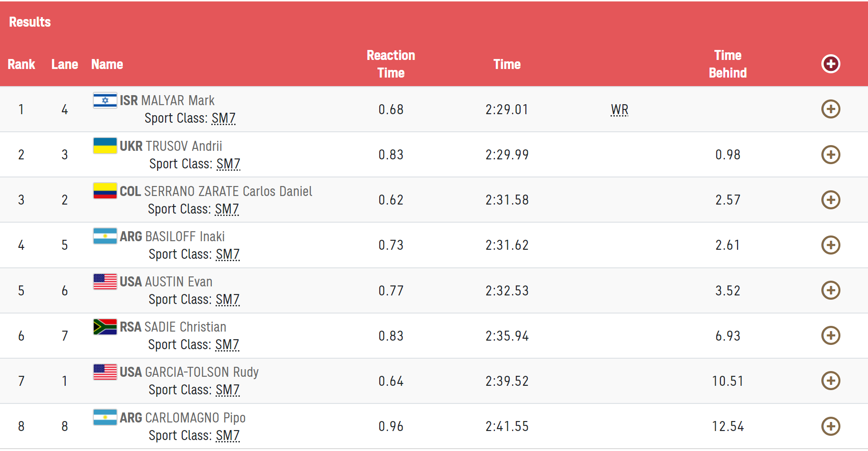Expand all rows using header plus icon
Viewport: 868px width, 451px height.
pos(830,64)
